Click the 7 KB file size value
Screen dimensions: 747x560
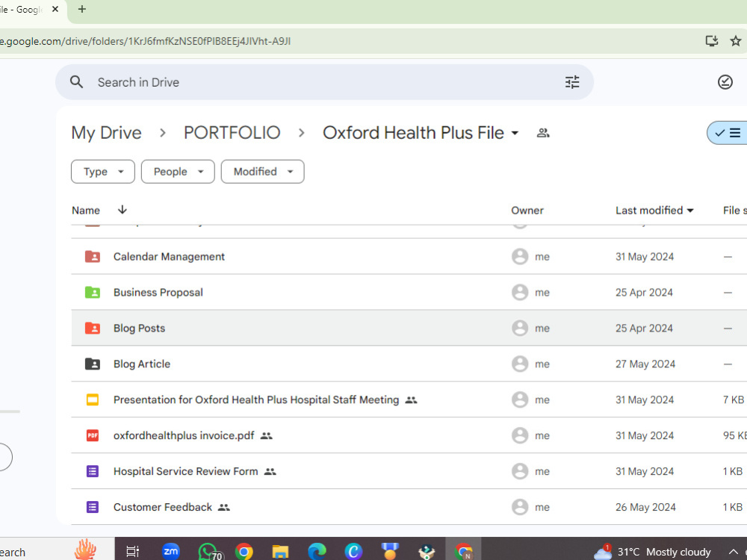[734, 399]
